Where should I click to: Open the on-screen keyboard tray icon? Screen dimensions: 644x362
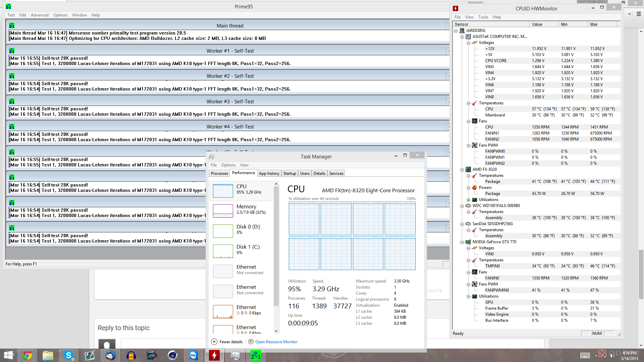pos(585,355)
